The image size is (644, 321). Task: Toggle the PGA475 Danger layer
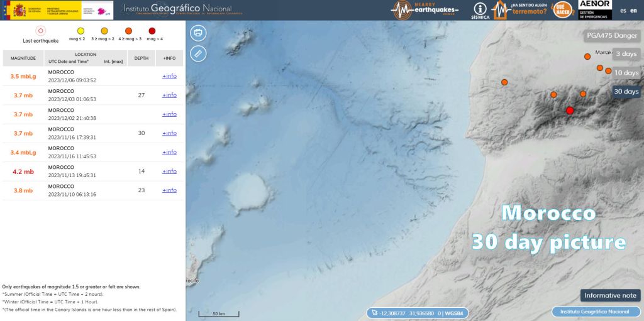[611, 35]
